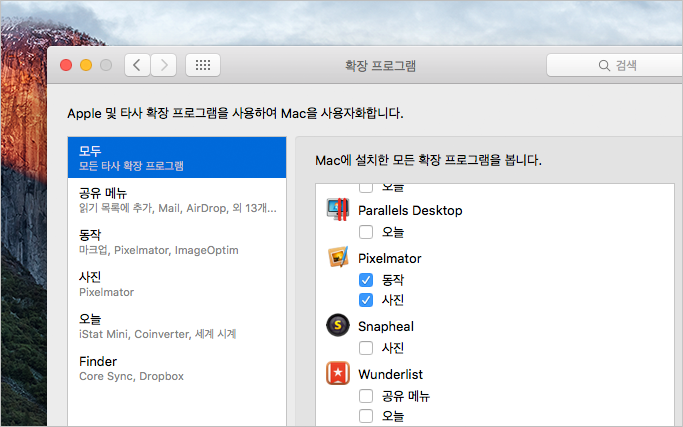This screenshot has height=427, width=683.
Task: Go forward with the right arrow button
Action: point(164,65)
